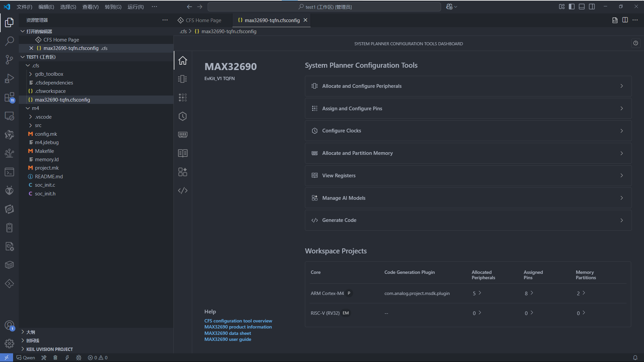Open CFS configuration tool overview link
Viewport: 644px width, 362px height.
(238, 321)
